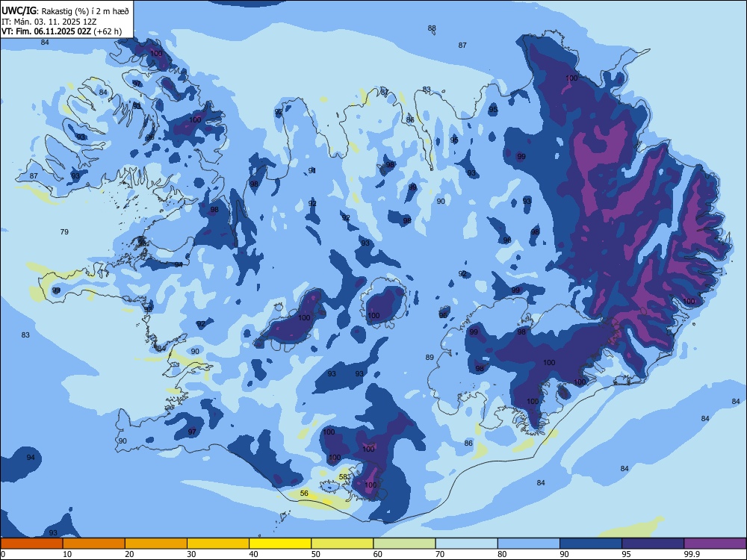
Task: Click the palest blue 70–80 legend swatch
Action: [466, 544]
